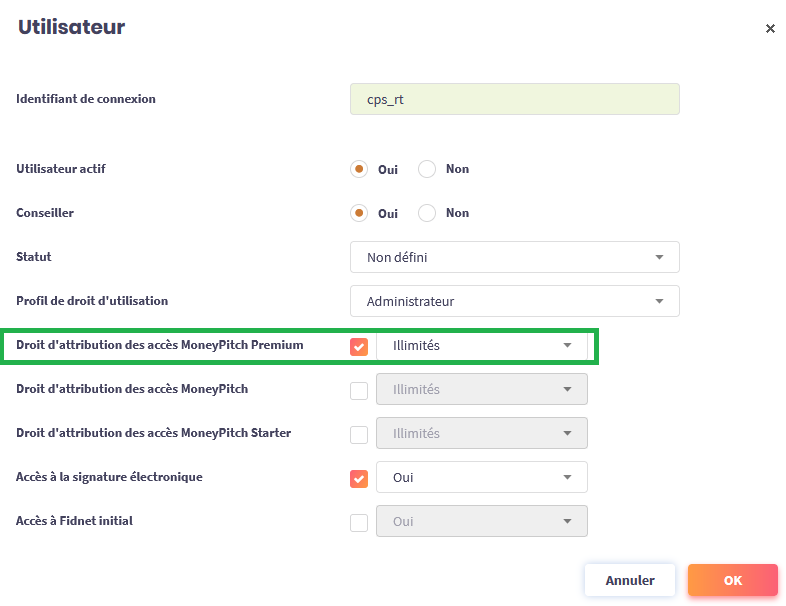Click the Fidnet initial Oui dropdown
Image resolution: width=786 pixels, height=606 pixels.
click(481, 522)
